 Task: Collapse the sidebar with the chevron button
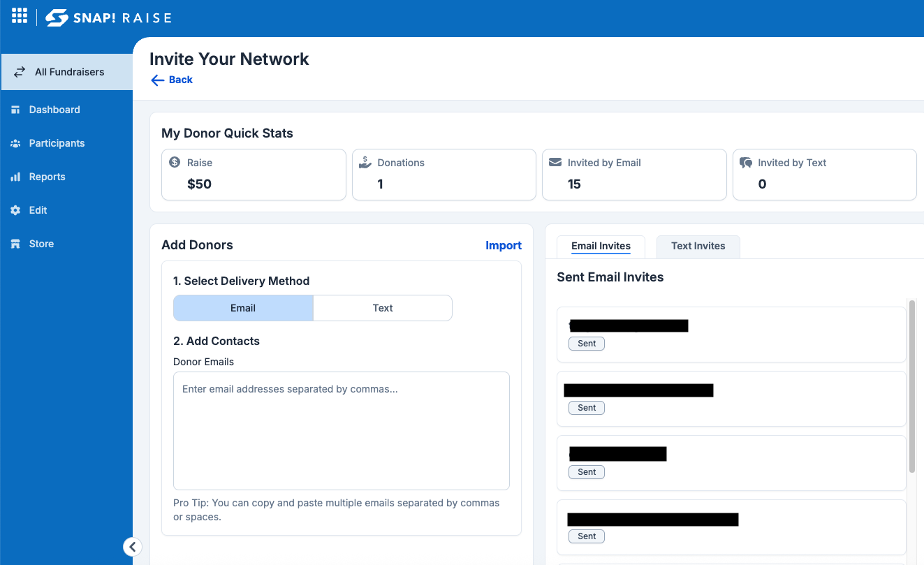pyautogui.click(x=133, y=547)
